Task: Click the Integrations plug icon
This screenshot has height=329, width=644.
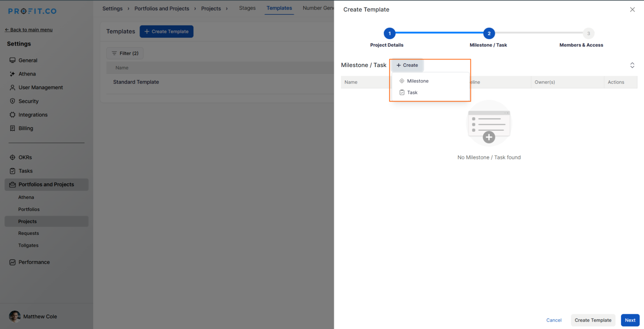Action: pos(13,115)
